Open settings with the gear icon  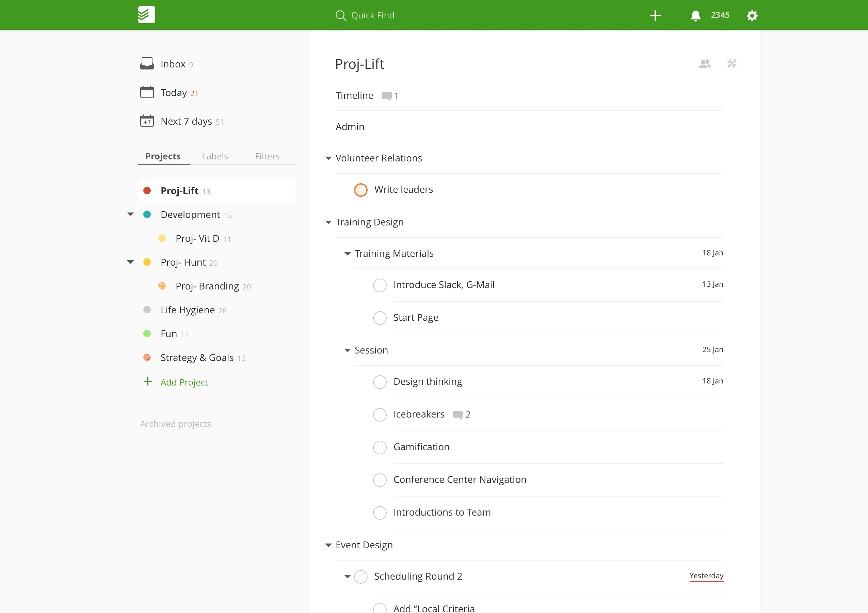pyautogui.click(x=752, y=15)
